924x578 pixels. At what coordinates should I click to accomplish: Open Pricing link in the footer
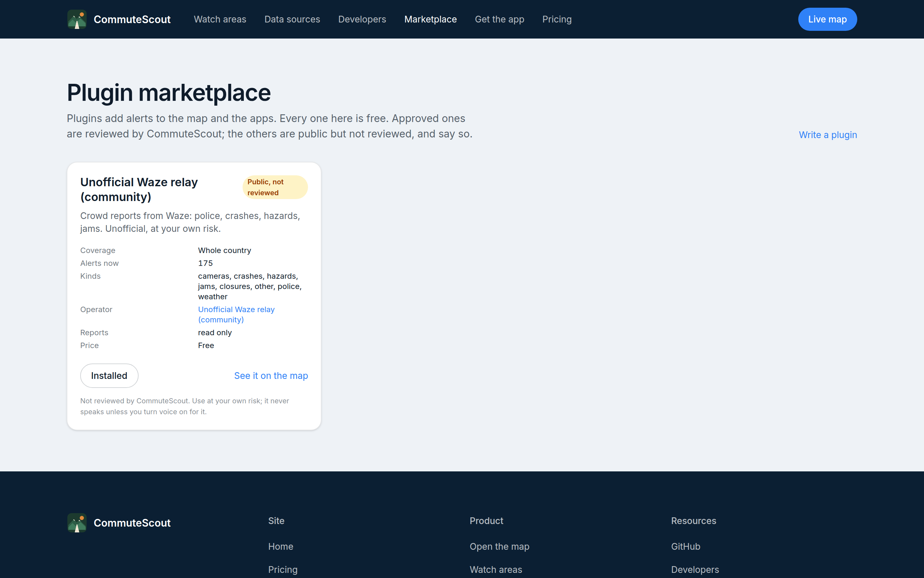(283, 569)
